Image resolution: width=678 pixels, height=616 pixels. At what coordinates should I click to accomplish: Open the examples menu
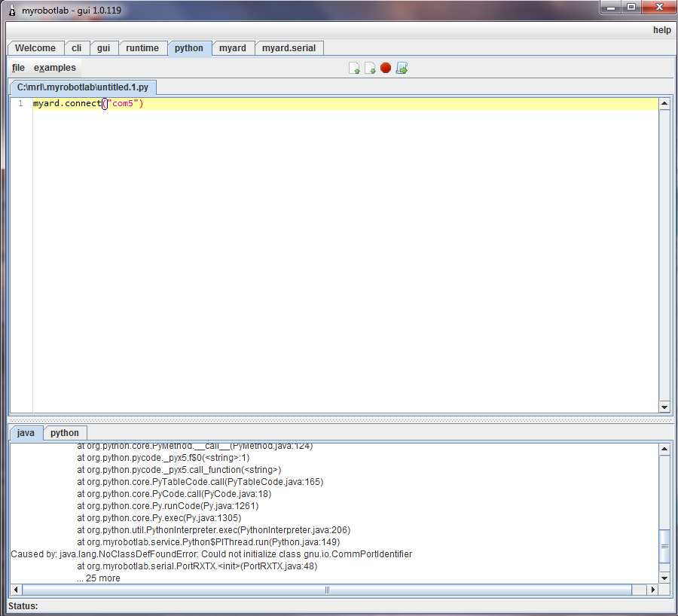pyautogui.click(x=55, y=68)
